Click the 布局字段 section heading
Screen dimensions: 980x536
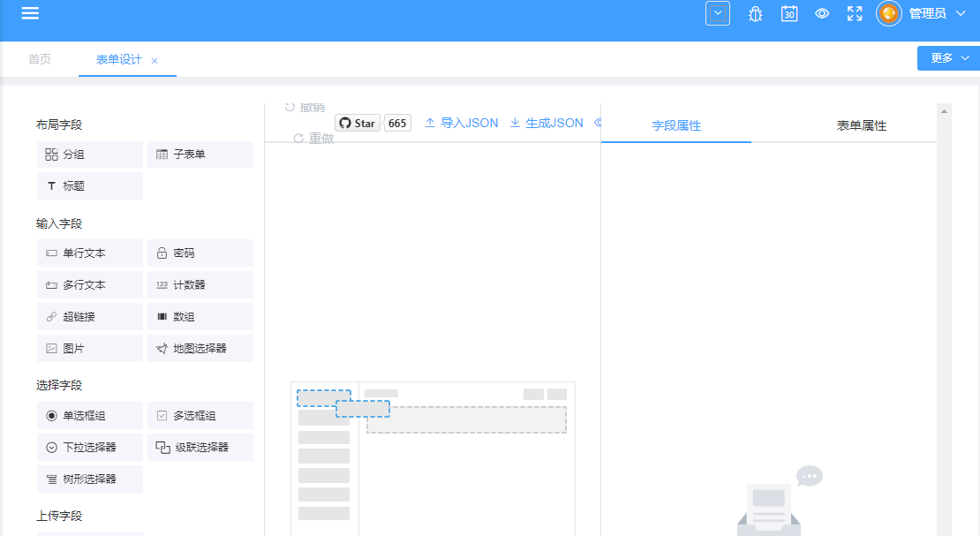coord(59,125)
